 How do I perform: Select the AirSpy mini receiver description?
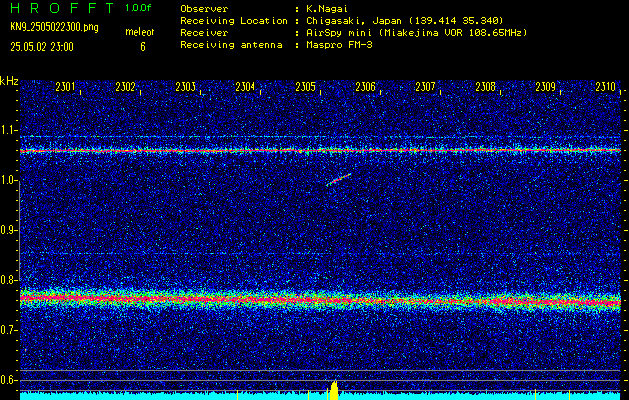coord(416,32)
